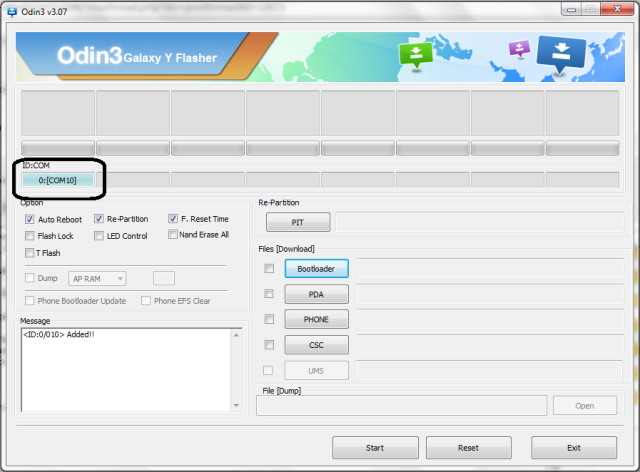Tick the checkbox beside the PHONE button
The image size is (640, 472).
click(x=269, y=319)
